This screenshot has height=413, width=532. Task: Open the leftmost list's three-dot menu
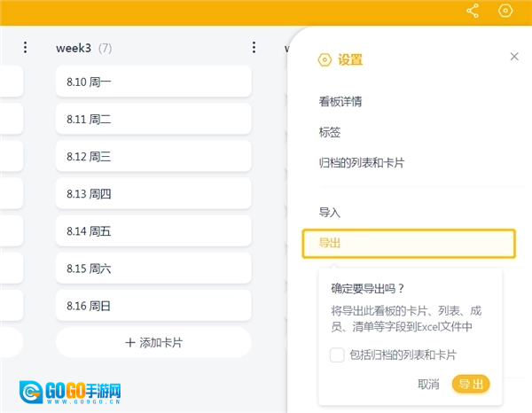pyautogui.click(x=25, y=48)
